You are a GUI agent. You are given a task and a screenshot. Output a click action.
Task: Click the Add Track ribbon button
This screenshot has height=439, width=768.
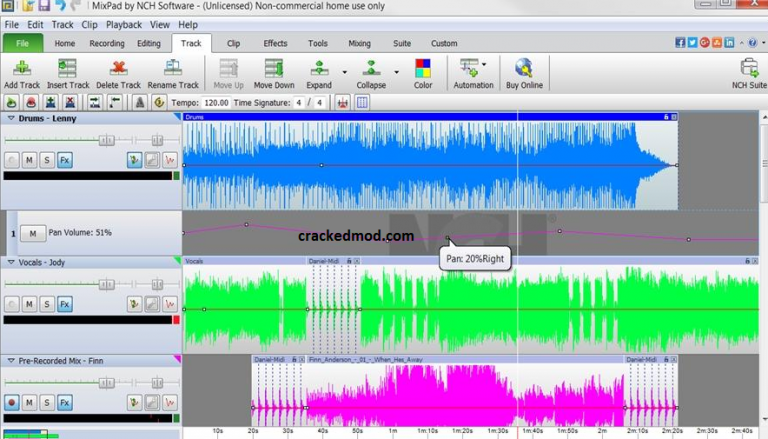(22, 74)
